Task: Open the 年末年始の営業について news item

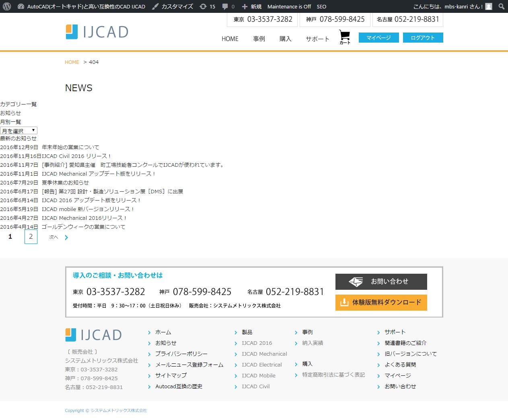Action: click(x=71, y=148)
